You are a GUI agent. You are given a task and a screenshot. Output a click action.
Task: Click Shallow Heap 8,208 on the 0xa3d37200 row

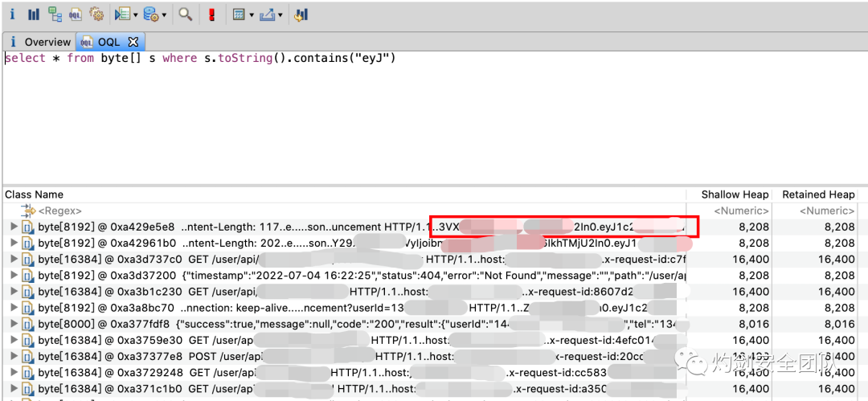755,276
